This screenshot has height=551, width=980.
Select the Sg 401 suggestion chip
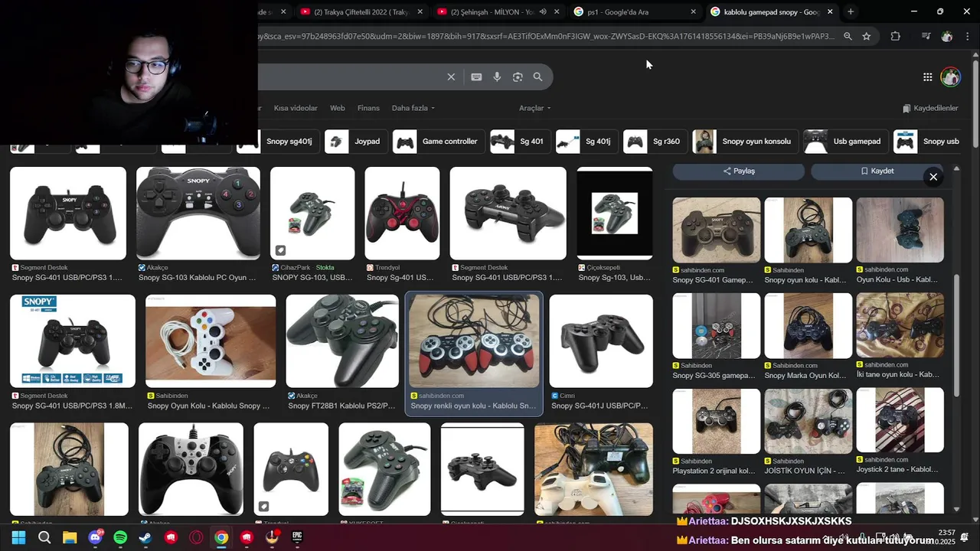point(519,142)
